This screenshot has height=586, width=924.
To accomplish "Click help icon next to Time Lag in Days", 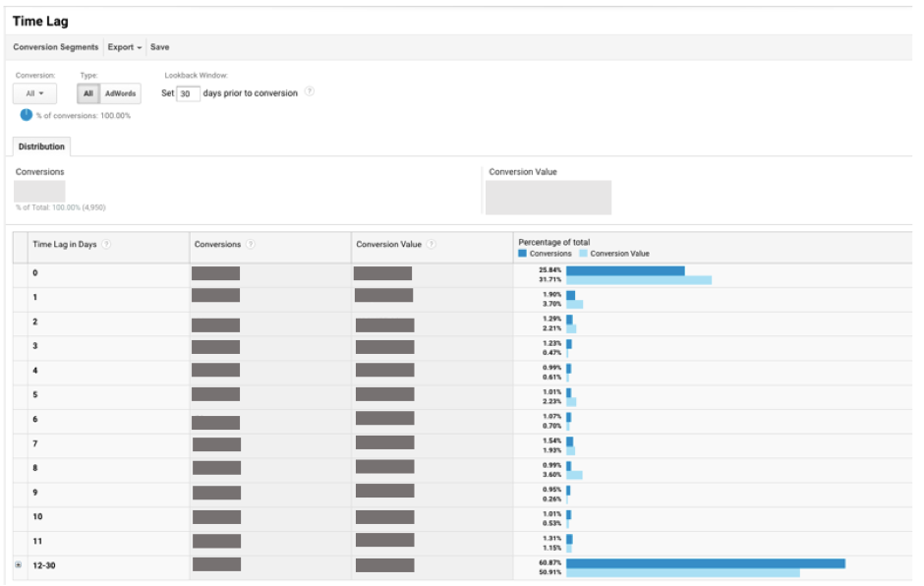I will [106, 245].
